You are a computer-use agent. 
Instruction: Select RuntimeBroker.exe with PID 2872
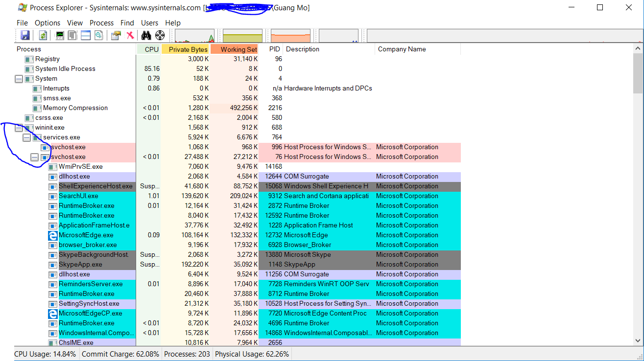[x=238, y=206]
